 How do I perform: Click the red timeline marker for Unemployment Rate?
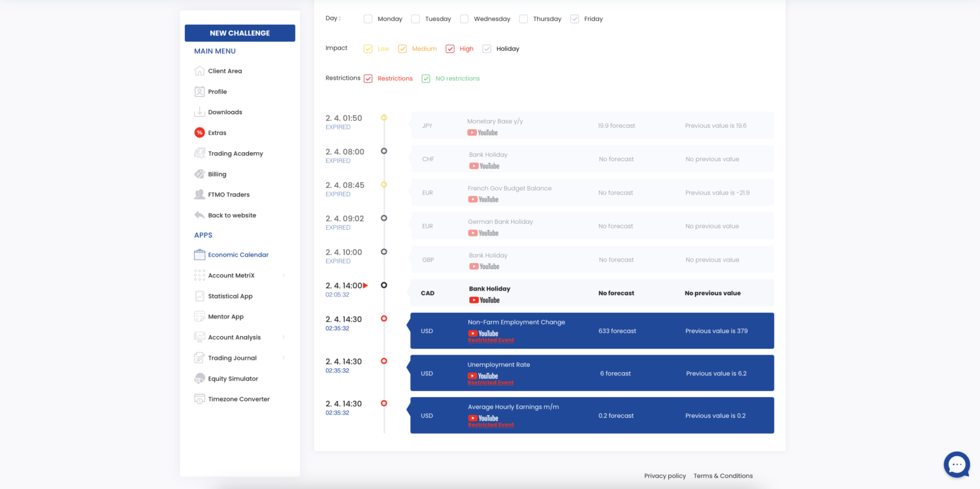[x=384, y=361]
